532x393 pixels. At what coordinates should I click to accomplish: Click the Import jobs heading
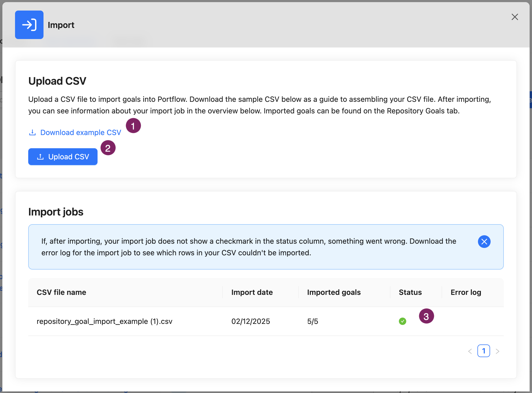(x=56, y=212)
